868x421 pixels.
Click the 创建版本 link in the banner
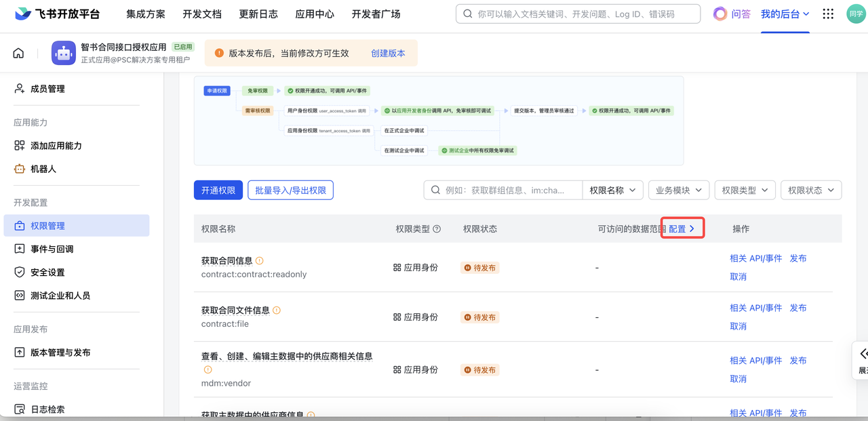[x=388, y=53]
